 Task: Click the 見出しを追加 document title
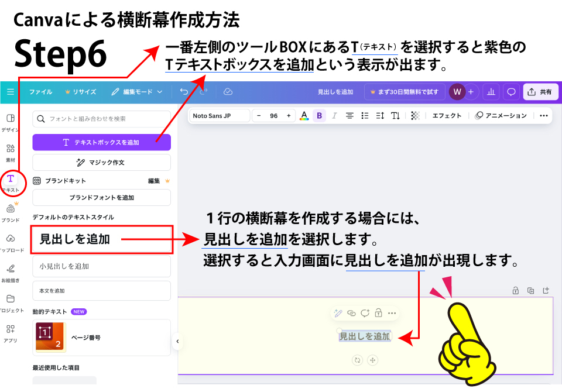tap(335, 92)
